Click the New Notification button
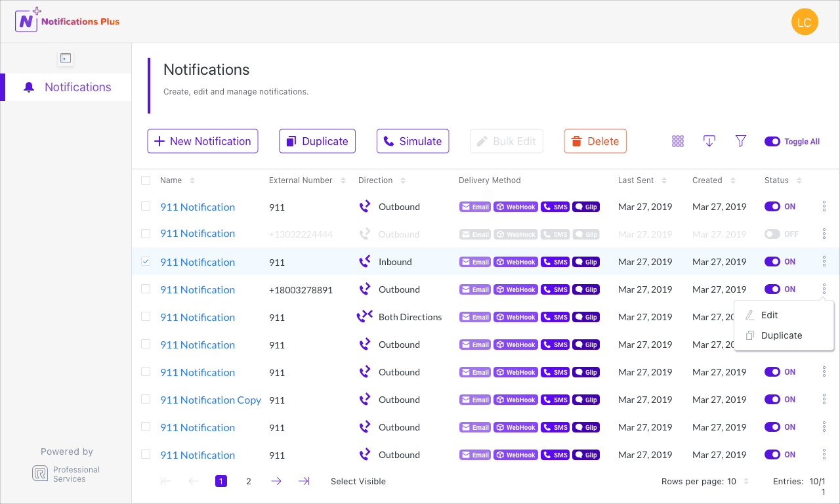The width and height of the screenshot is (840, 504). [x=203, y=141]
